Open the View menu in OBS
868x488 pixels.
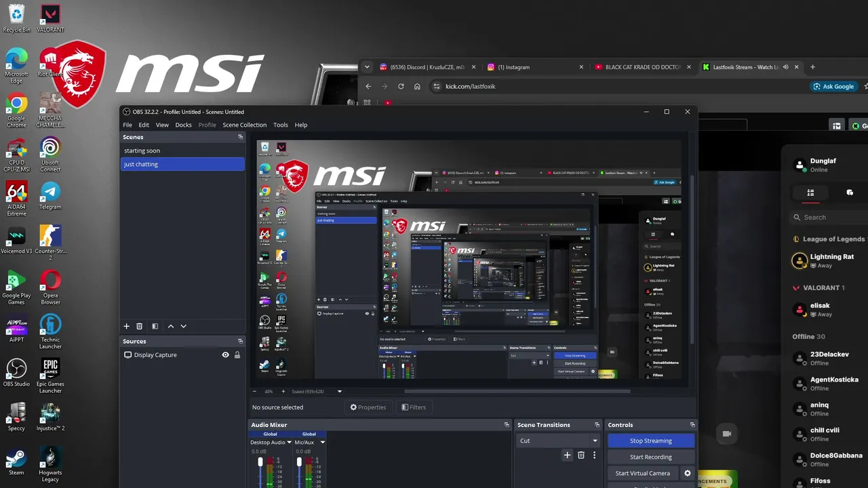pyautogui.click(x=162, y=125)
